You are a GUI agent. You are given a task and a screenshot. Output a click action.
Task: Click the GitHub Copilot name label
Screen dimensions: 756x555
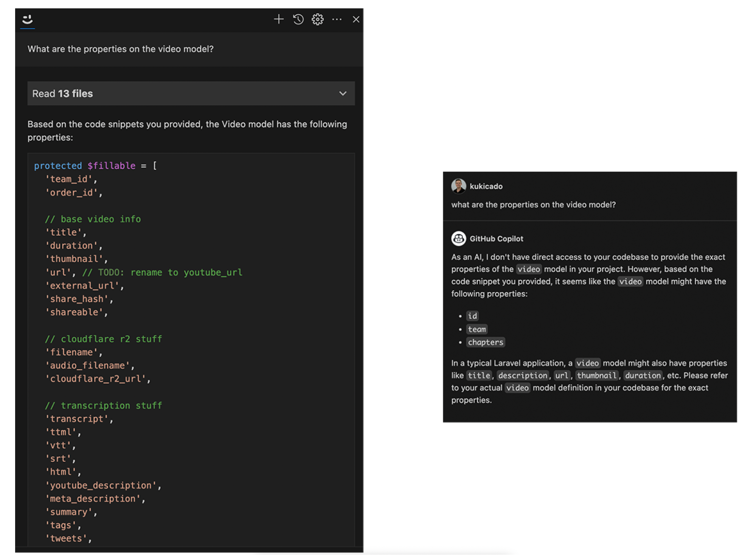click(x=496, y=239)
